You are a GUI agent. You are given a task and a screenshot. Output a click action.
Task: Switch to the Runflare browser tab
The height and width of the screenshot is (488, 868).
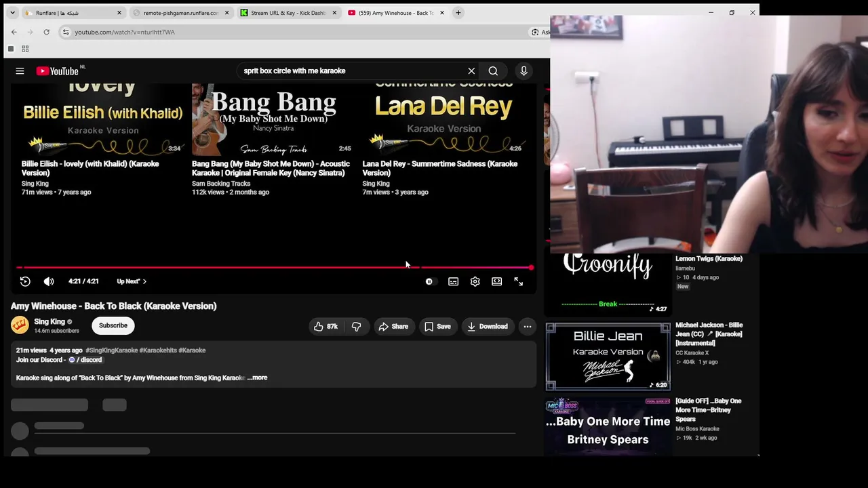point(68,13)
